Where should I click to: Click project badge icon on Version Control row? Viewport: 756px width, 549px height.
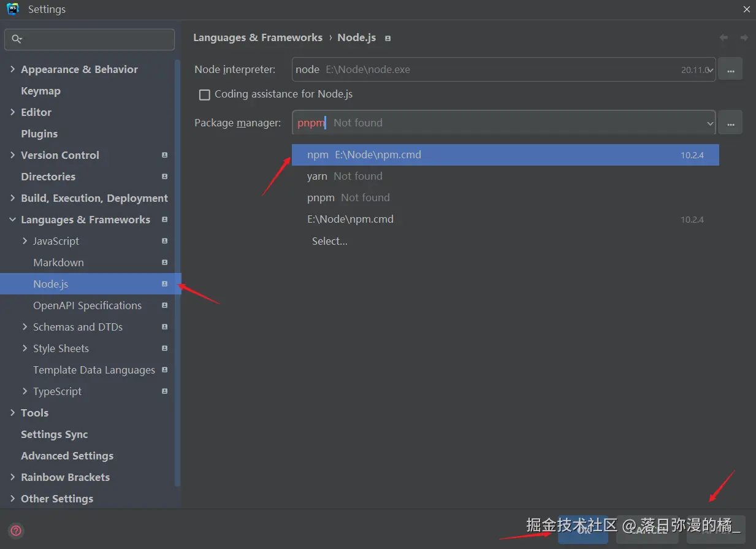[x=164, y=155]
